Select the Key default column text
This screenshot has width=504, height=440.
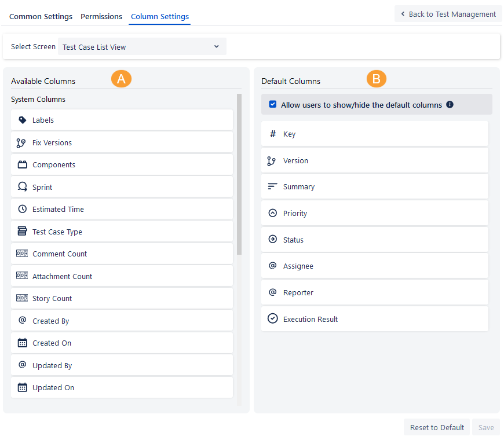(x=289, y=134)
